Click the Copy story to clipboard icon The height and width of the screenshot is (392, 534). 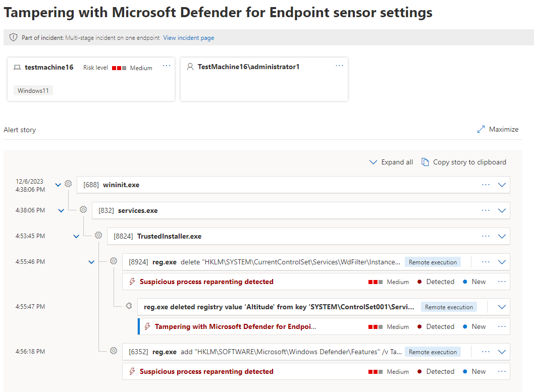tap(425, 162)
